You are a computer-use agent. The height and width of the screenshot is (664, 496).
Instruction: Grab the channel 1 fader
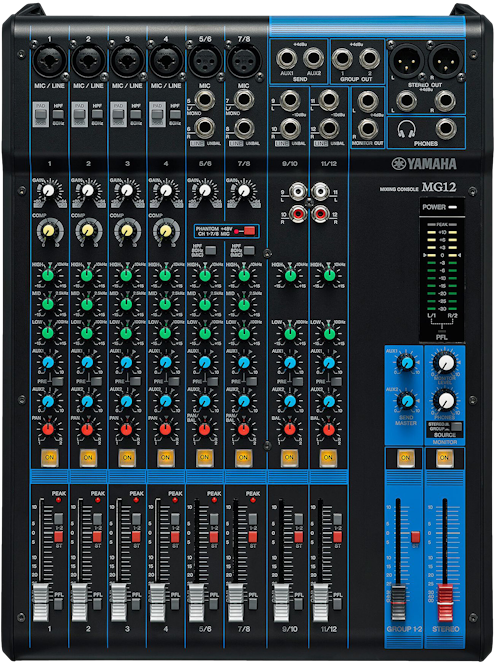(41, 602)
